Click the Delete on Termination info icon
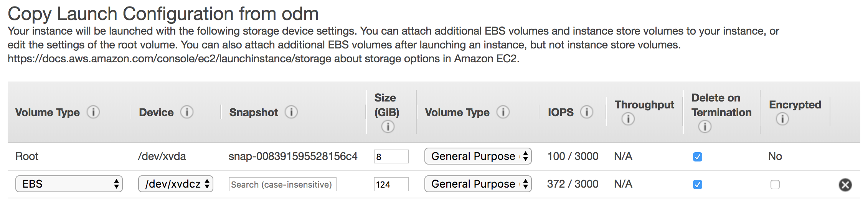This screenshot has height=203, width=868. tap(705, 126)
